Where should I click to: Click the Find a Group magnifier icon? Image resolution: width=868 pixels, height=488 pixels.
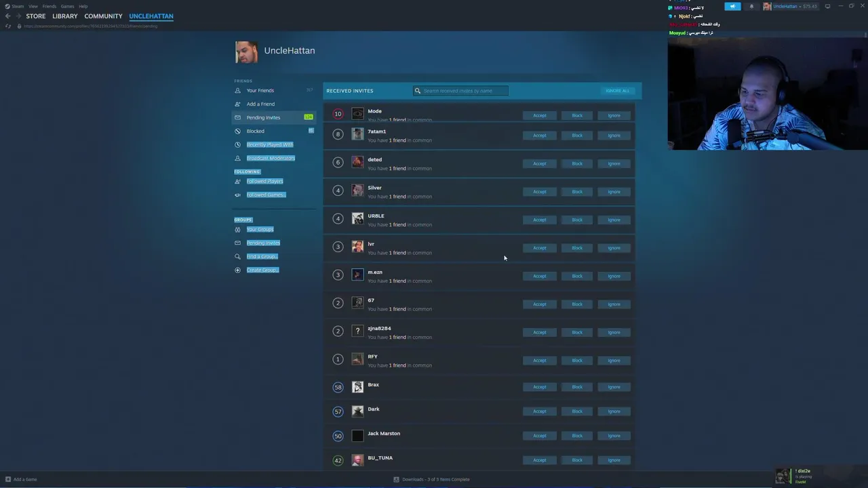[x=237, y=256]
